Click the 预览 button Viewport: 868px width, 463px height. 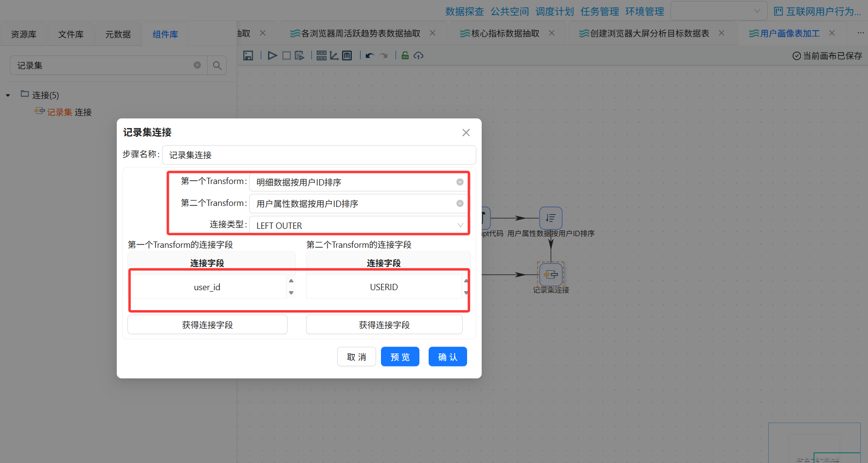coord(400,357)
